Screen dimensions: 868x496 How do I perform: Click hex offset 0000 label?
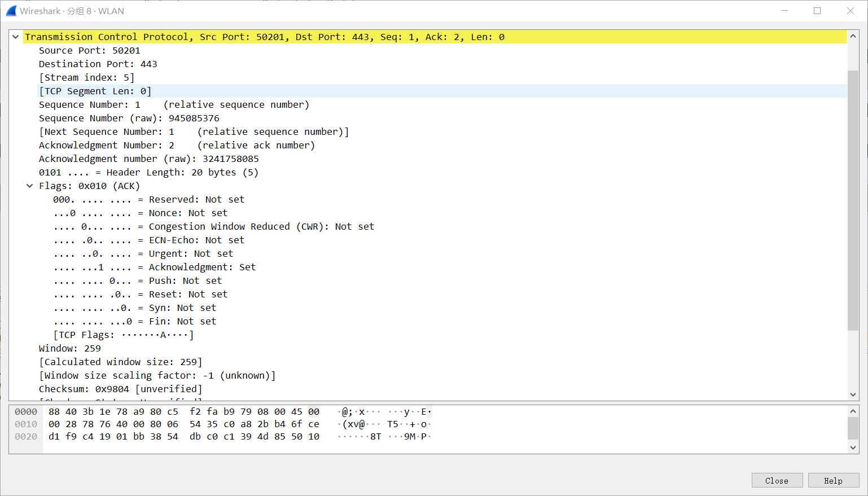tap(26, 412)
